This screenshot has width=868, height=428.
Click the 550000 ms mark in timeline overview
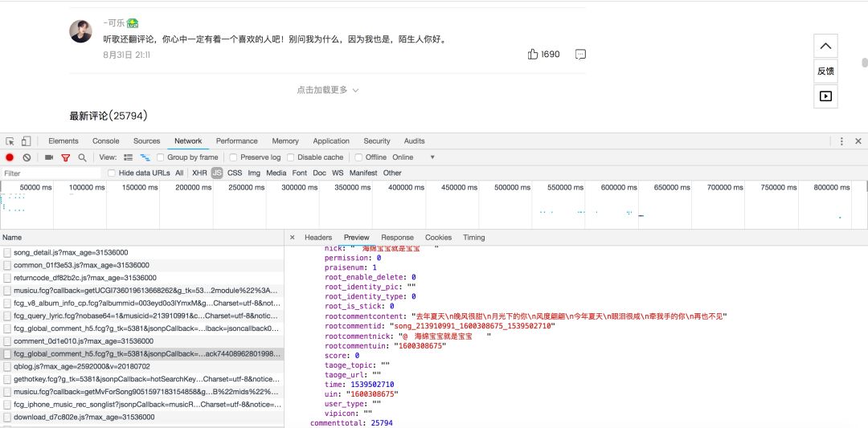click(565, 187)
